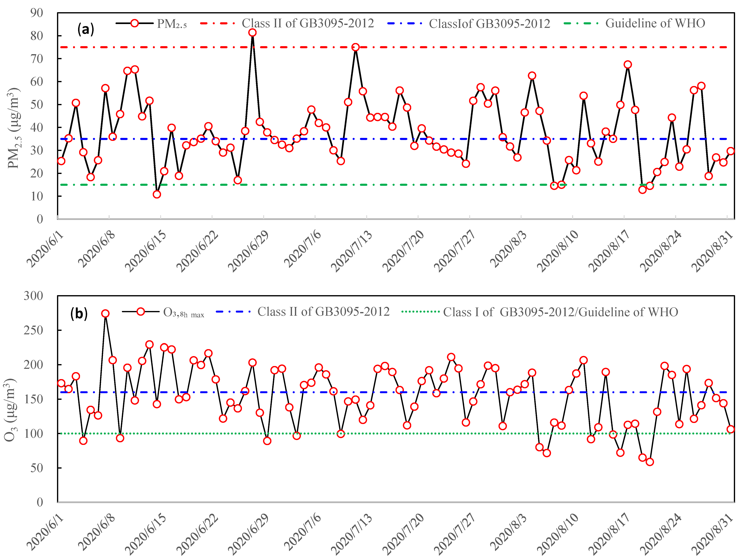Click the panel (b) label
The width and height of the screenshot is (741, 560).
(79, 314)
